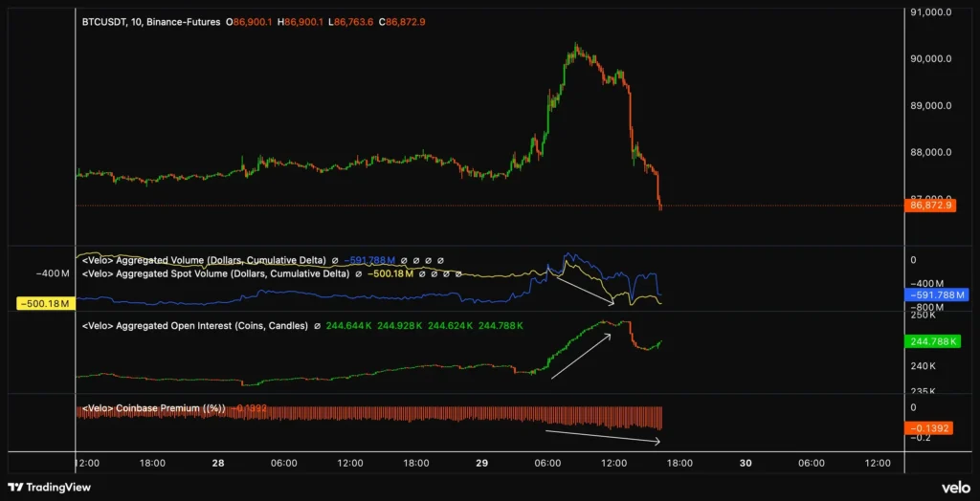This screenshot has width=980, height=501.
Task: Select the Aggregated Volume (Dollars, Cumulative Delta) legend
Action: [205, 260]
